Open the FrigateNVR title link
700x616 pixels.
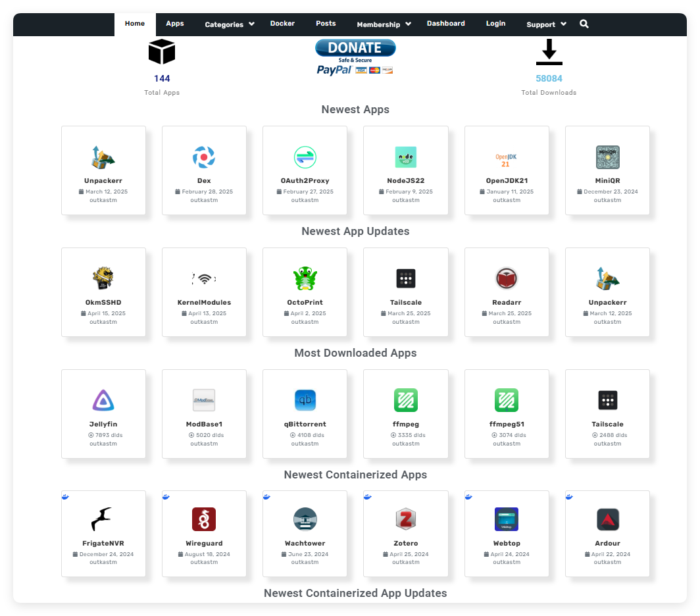[x=103, y=543]
